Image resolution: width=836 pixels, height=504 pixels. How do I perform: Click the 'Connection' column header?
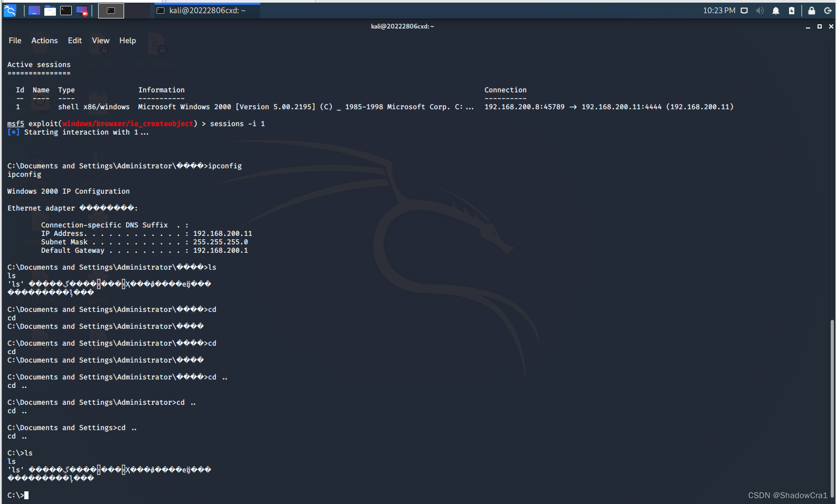tap(506, 90)
